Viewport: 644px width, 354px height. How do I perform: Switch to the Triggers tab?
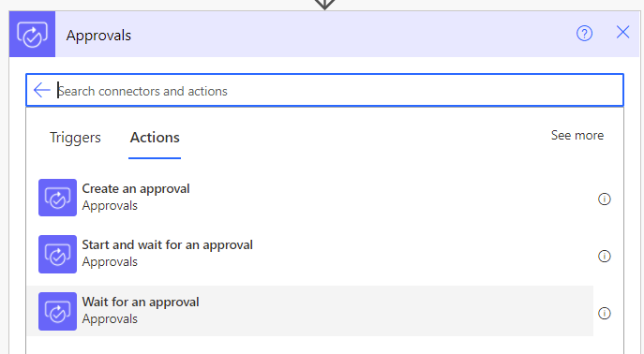pos(75,138)
